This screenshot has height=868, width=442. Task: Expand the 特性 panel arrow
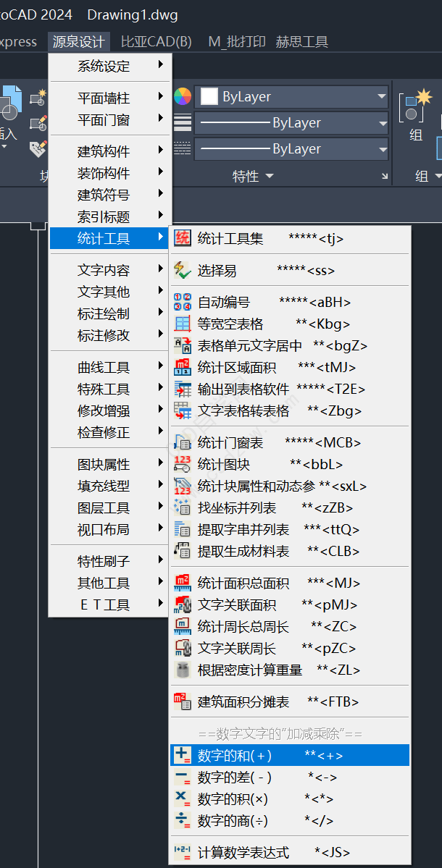tap(270, 177)
